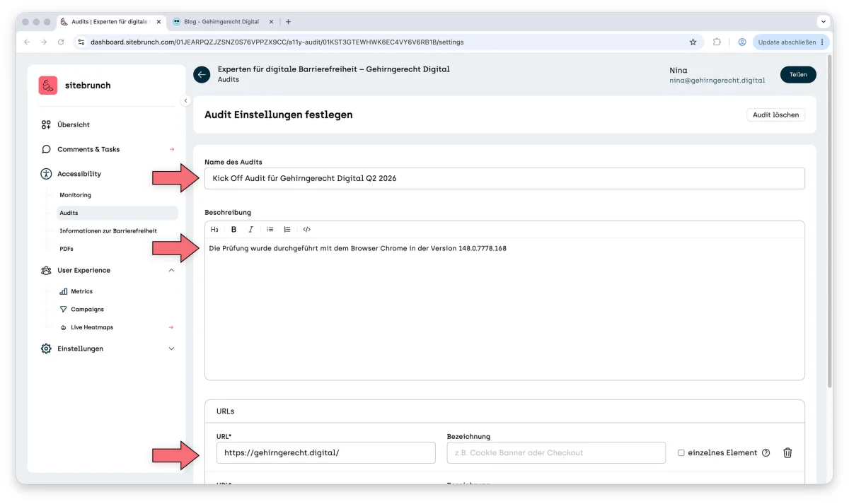This screenshot has width=849, height=504.
Task: Insert a numbered list in description
Action: (x=287, y=230)
